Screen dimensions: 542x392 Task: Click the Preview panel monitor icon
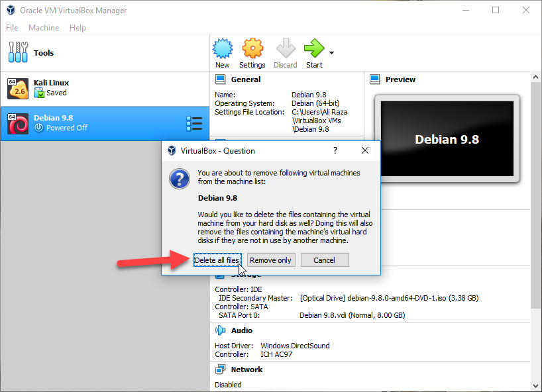point(375,79)
